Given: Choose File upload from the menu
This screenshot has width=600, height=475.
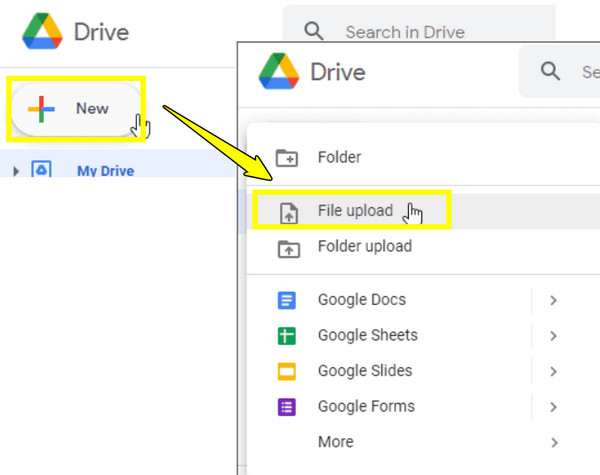Looking at the screenshot, I should coord(355,211).
